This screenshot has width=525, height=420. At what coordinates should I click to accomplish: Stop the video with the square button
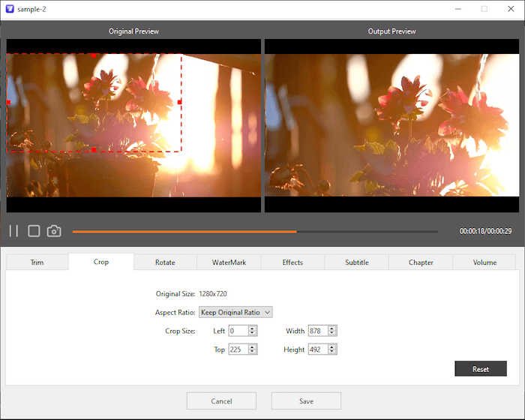(34, 231)
